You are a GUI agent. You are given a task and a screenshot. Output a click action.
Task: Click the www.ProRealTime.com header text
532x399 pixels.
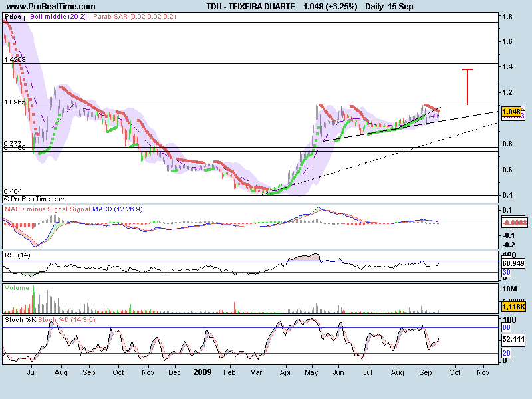pos(51,7)
